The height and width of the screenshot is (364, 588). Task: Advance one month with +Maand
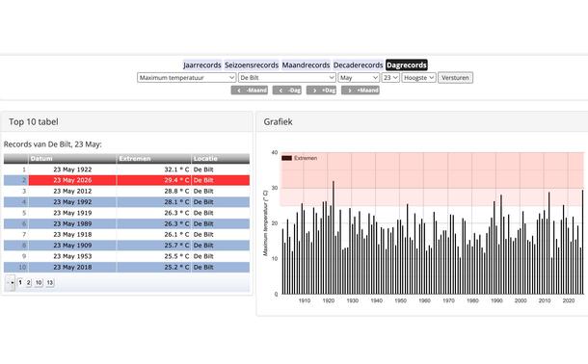tap(361, 91)
